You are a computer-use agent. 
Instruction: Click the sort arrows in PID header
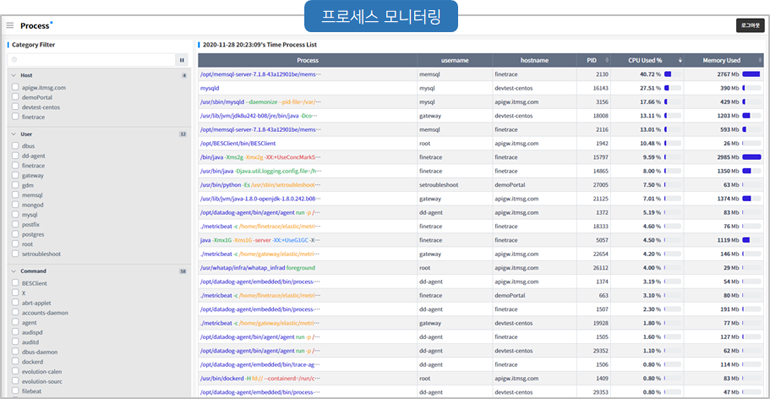607,60
